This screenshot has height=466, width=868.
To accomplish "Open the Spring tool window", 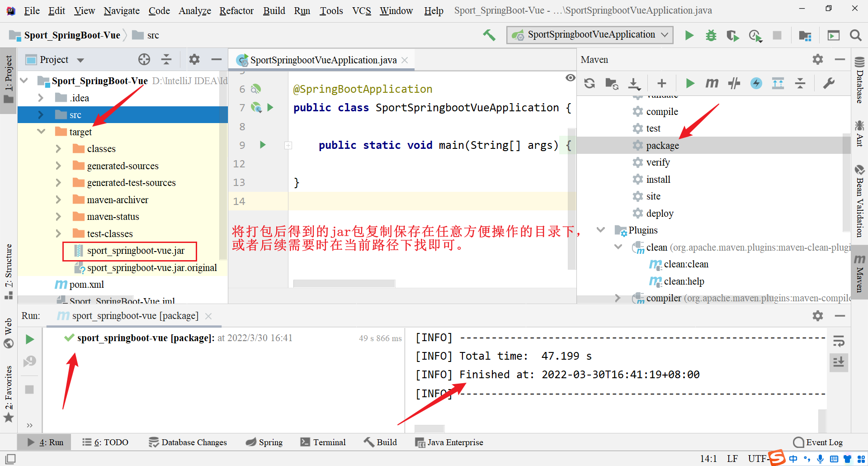I will coord(264,442).
